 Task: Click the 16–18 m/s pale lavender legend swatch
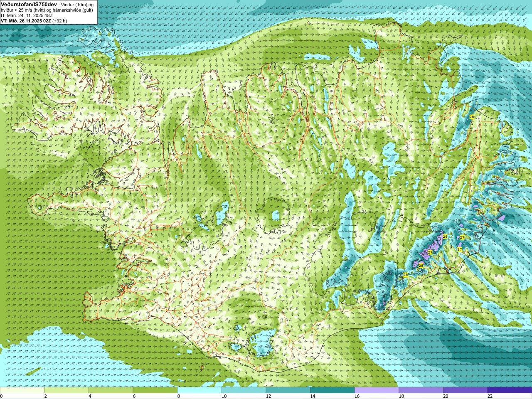(377, 390)
